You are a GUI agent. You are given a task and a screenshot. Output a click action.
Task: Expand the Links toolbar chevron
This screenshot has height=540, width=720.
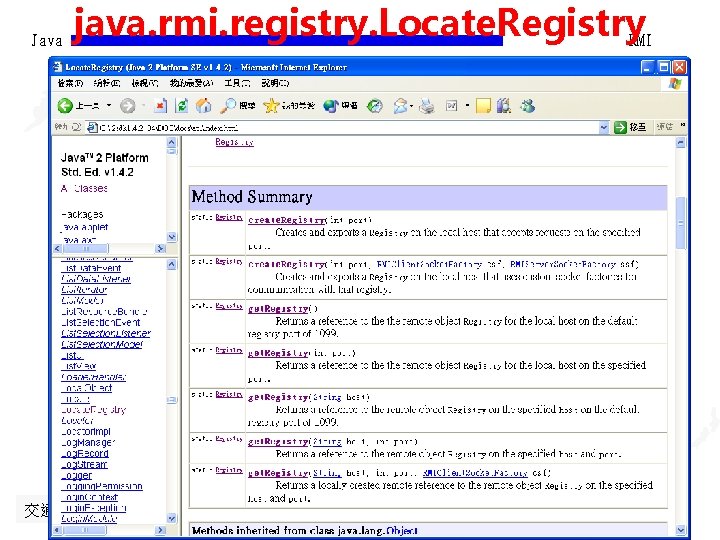point(682,125)
